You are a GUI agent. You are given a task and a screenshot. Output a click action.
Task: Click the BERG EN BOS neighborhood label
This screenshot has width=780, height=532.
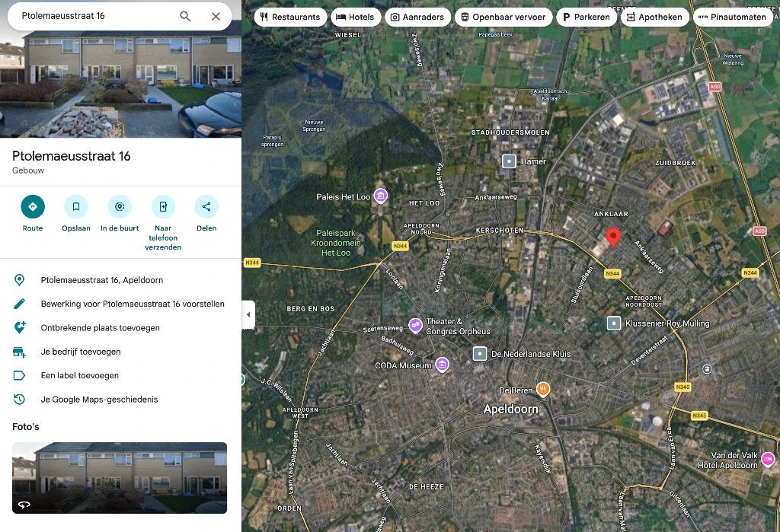(x=311, y=309)
